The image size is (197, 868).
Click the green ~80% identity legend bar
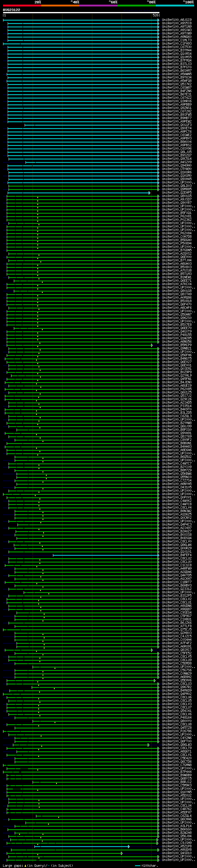[137, 6]
